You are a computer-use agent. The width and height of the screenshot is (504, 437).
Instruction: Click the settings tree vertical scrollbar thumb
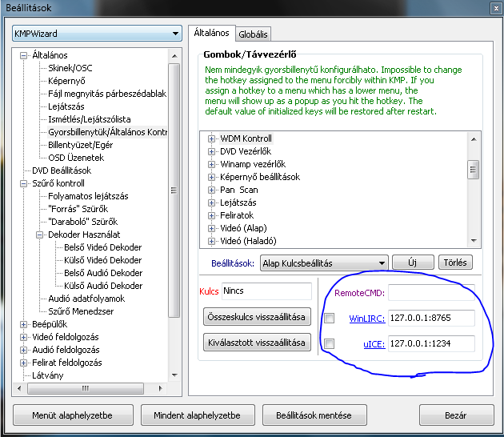tap(174, 190)
